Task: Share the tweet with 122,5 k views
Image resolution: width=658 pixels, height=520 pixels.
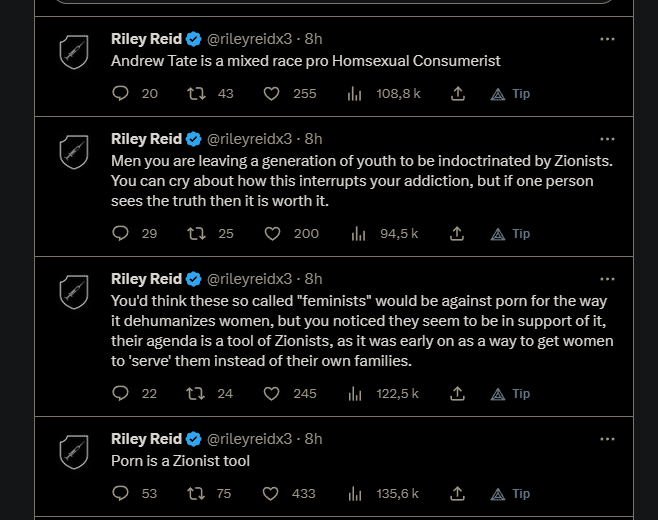Action: 457,393
